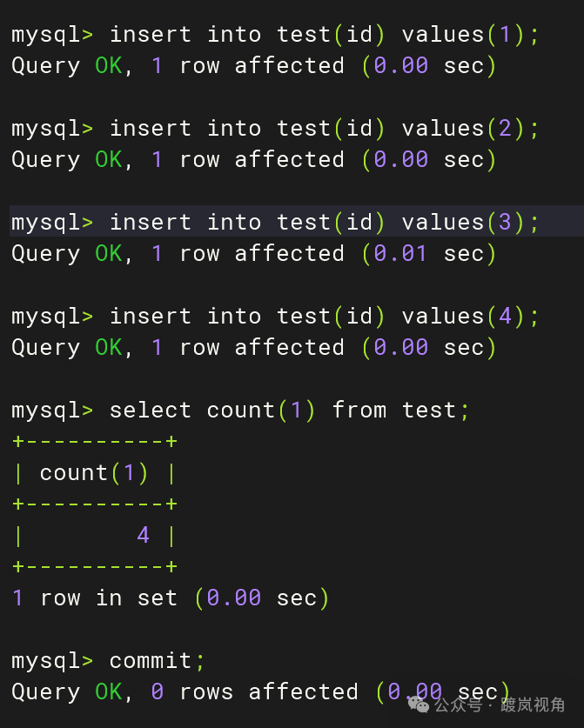
Task: Click the watermark text 公众号 · 渡岚视角
Action: pyautogui.click(x=500, y=705)
